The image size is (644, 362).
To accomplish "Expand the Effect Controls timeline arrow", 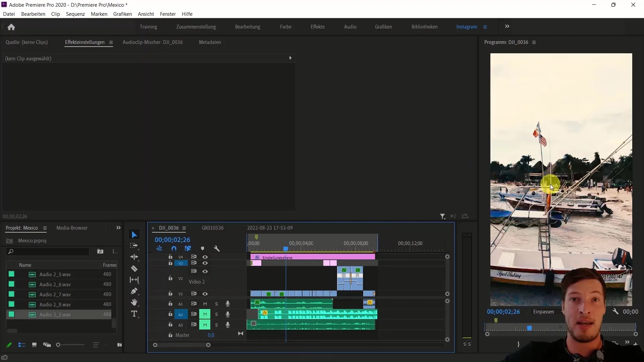I will 290,58.
